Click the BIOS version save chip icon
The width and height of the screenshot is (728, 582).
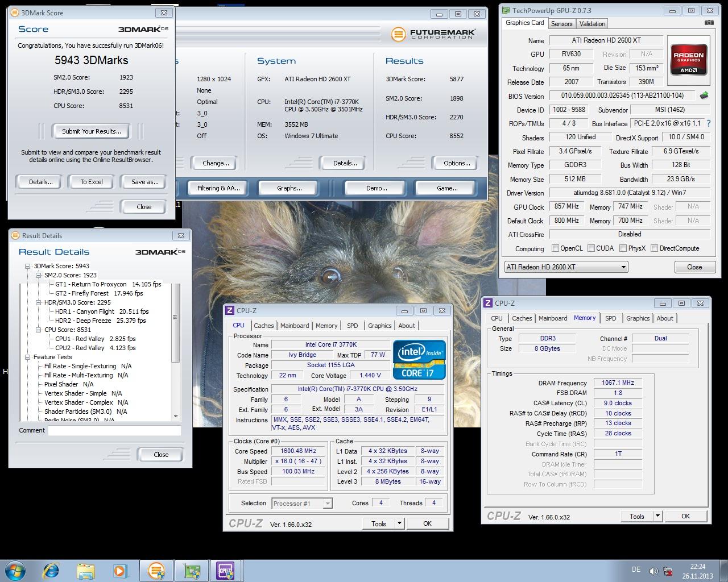(704, 95)
